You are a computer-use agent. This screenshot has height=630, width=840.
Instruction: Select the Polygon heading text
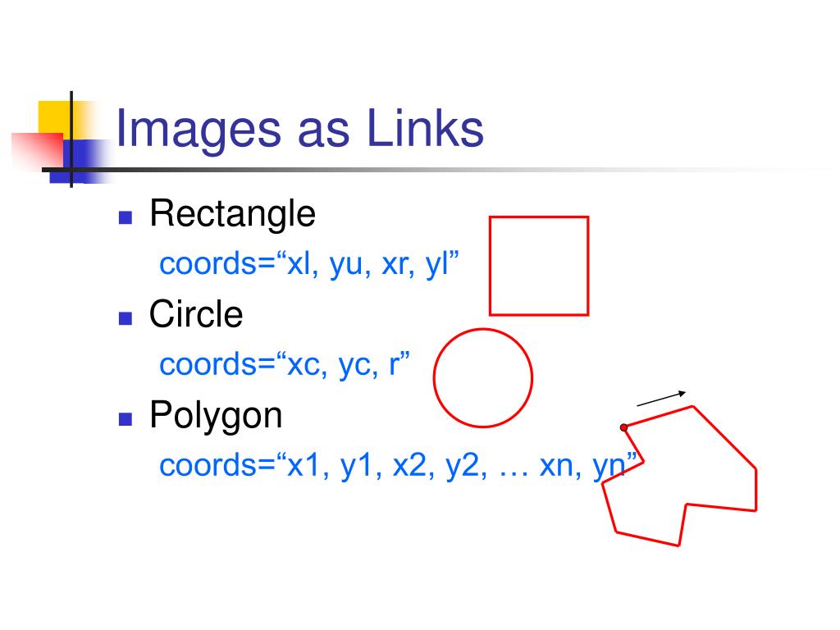tap(216, 417)
